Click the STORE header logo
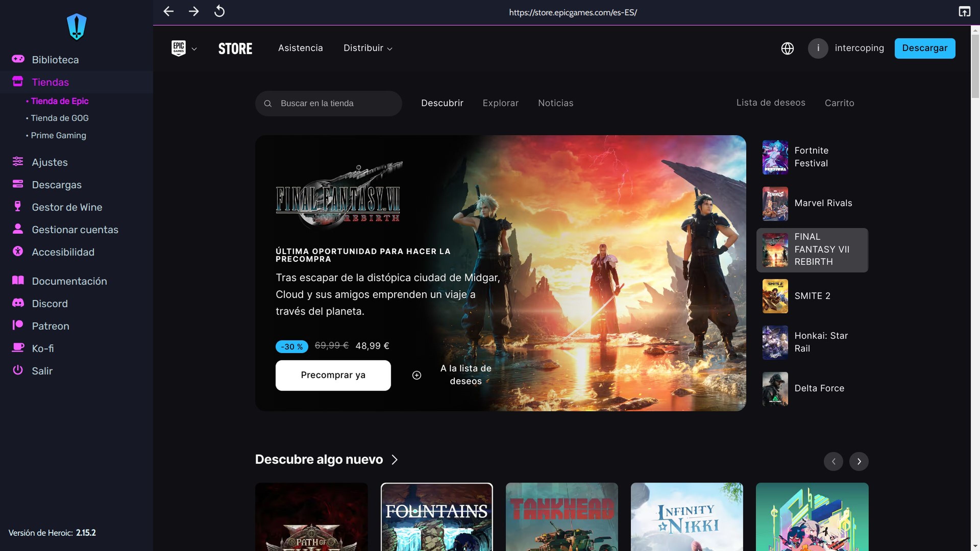980x551 pixels. tap(235, 48)
